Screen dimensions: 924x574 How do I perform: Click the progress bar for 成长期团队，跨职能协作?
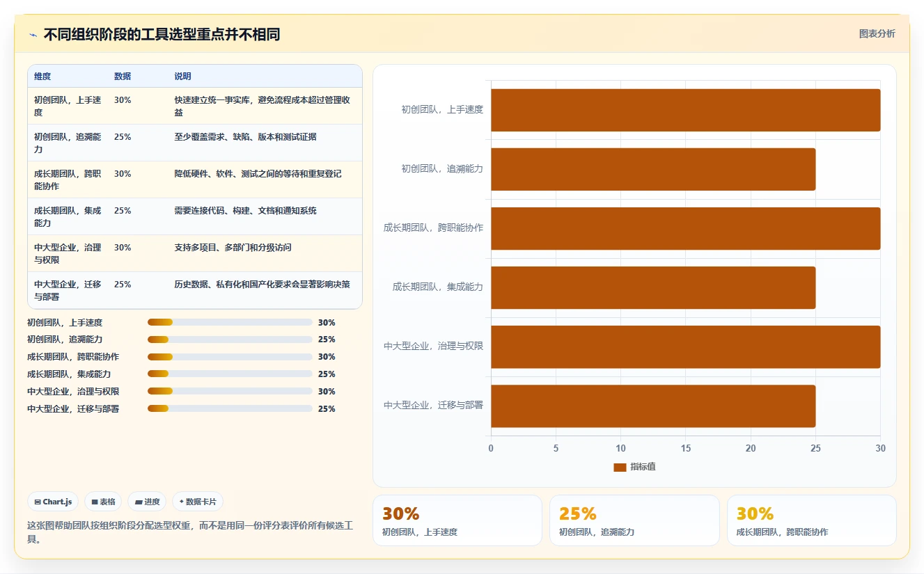[x=230, y=357]
